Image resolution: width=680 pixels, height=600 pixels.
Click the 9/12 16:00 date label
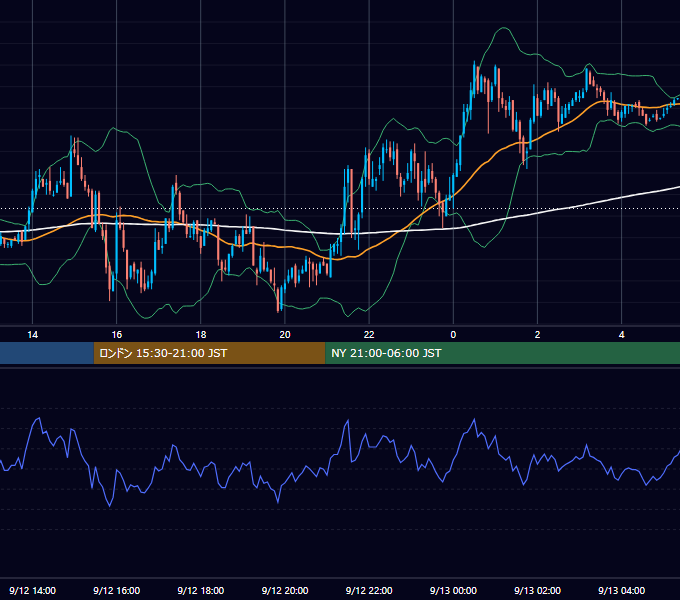(x=117, y=590)
